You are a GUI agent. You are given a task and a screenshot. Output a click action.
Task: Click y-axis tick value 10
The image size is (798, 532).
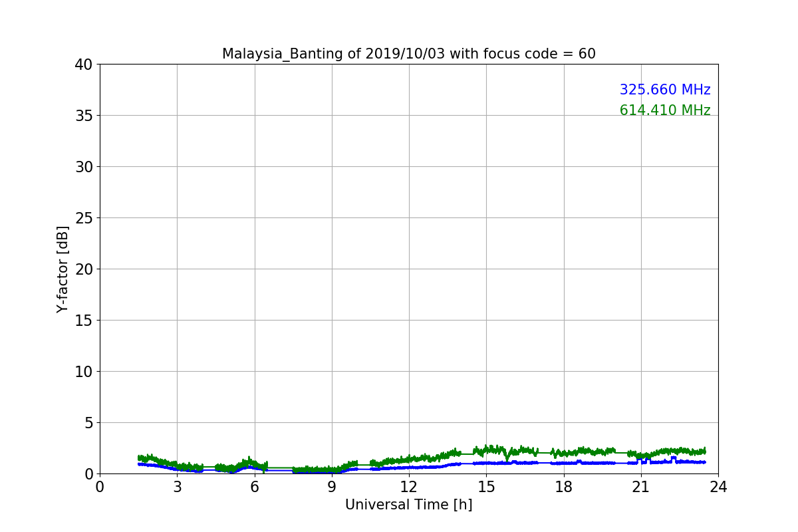pyautogui.click(x=83, y=372)
